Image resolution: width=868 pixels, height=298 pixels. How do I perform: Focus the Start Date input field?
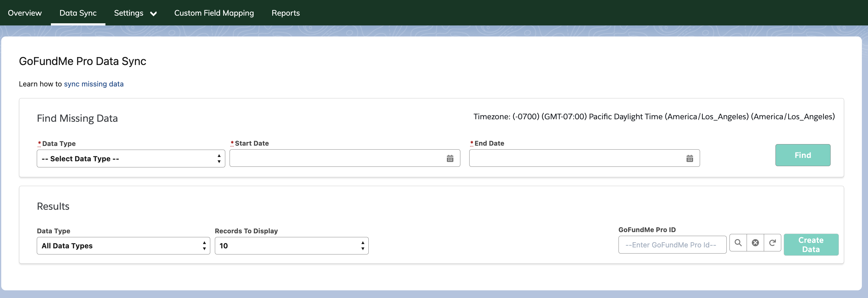[x=345, y=158]
